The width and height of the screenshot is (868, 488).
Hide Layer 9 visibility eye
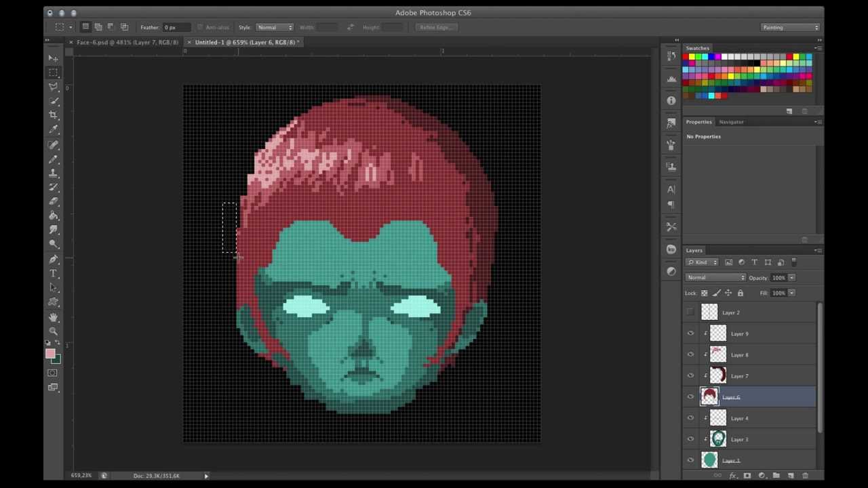pyautogui.click(x=690, y=333)
